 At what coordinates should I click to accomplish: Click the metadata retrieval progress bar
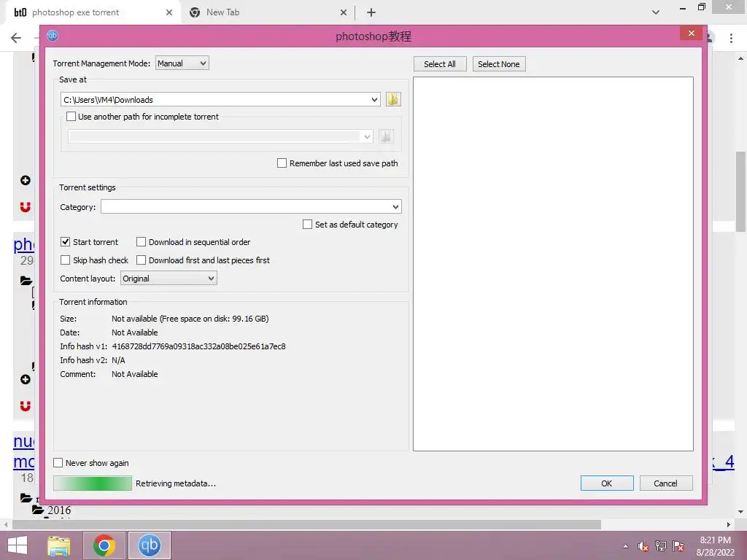[x=93, y=483]
